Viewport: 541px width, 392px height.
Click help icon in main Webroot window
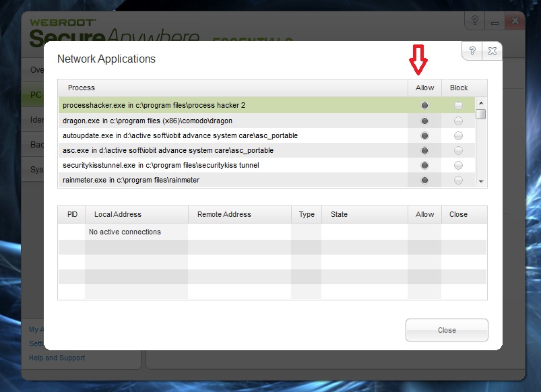[x=475, y=21]
